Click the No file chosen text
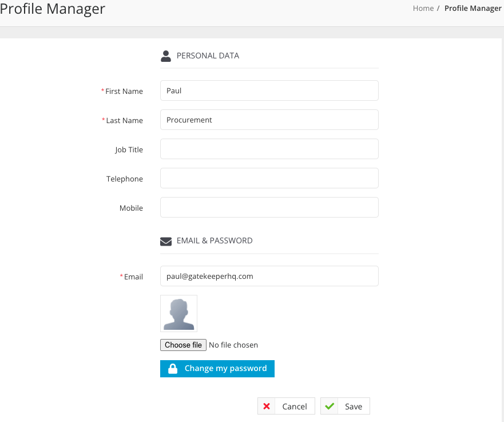The height and width of the screenshot is (422, 504). 233,345
